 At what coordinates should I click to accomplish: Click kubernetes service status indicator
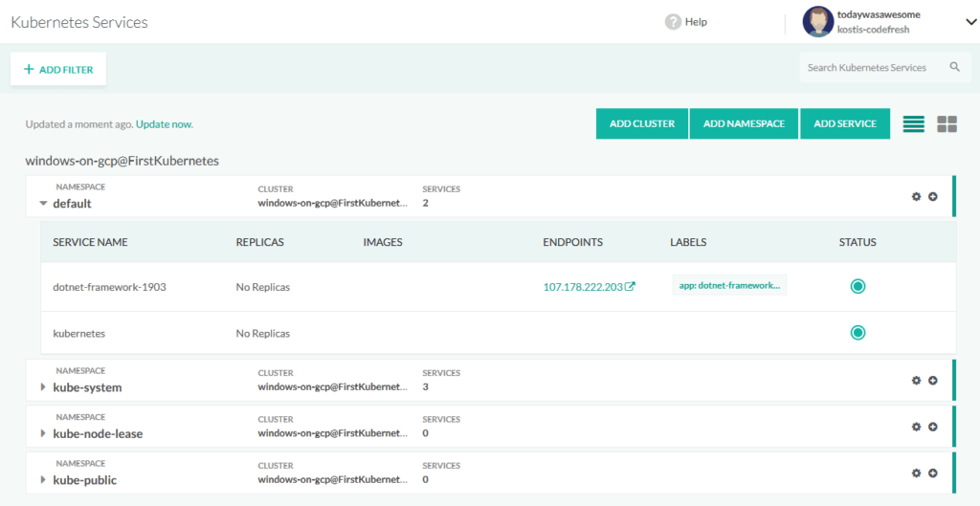857,333
